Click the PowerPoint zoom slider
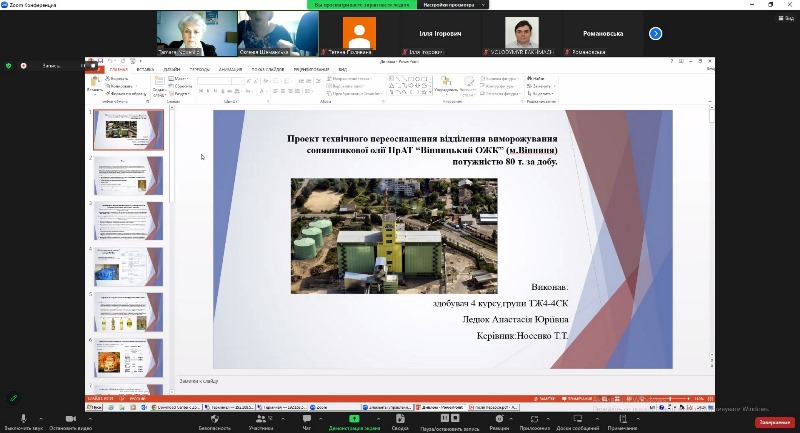 [x=670, y=397]
